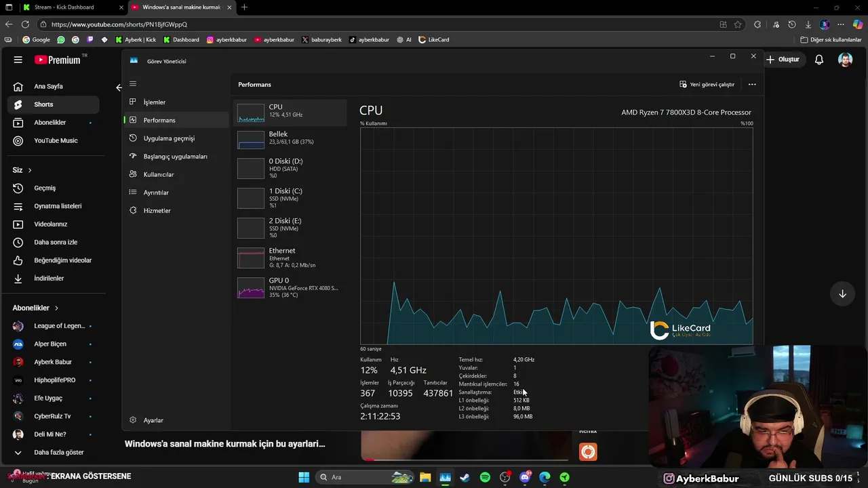Open Hizmetler in Task Manager
Image resolution: width=868 pixels, height=488 pixels.
[x=176, y=211]
